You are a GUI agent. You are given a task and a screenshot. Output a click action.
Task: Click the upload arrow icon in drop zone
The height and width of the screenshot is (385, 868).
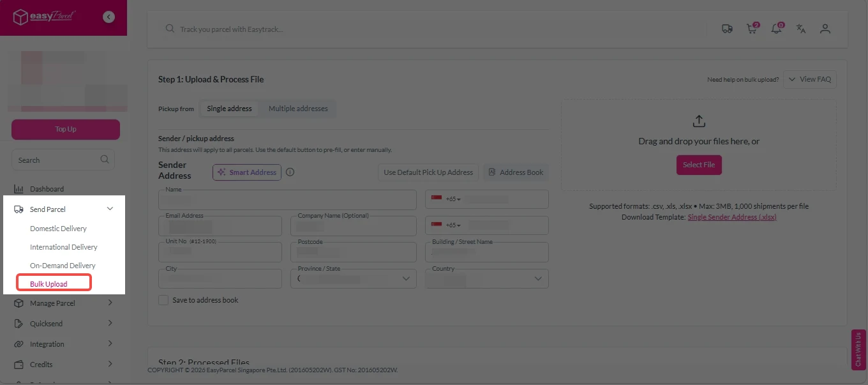[699, 120]
